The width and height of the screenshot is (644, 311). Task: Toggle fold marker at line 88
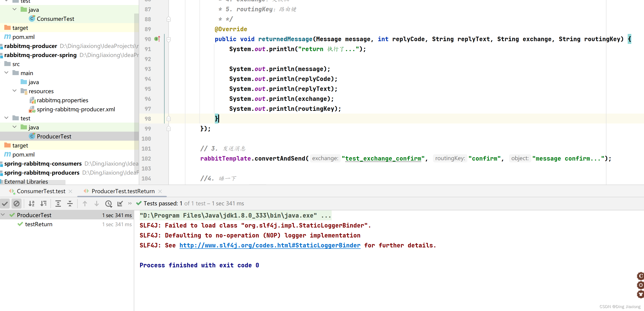pyautogui.click(x=168, y=19)
